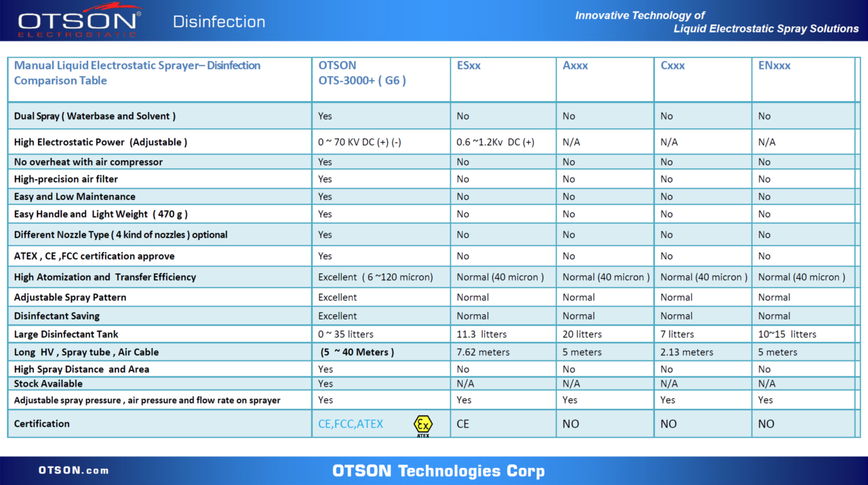Viewport: 868px width, 485px height.
Task: Select the Excellent 6 ~120 micron cell
Action: 375,277
